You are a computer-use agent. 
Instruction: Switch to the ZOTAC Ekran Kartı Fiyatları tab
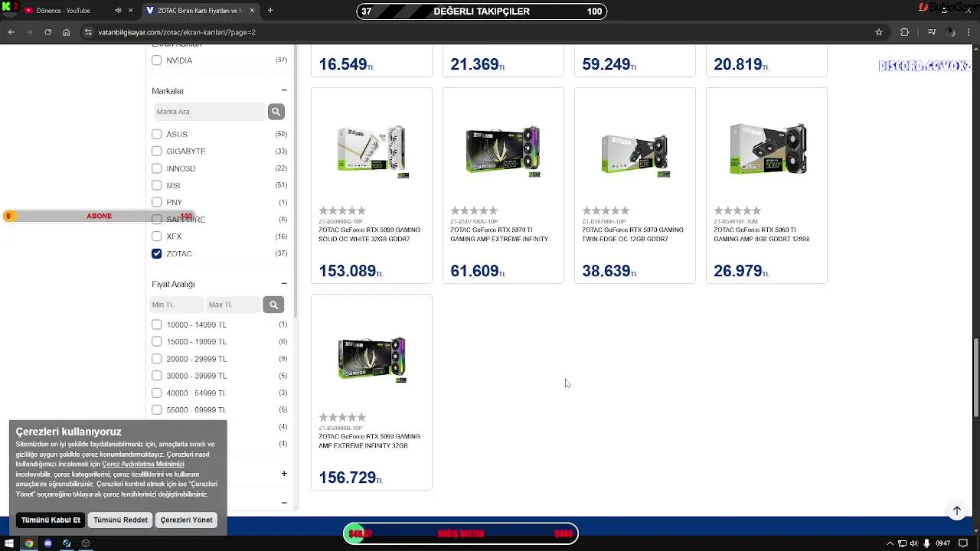(x=201, y=11)
